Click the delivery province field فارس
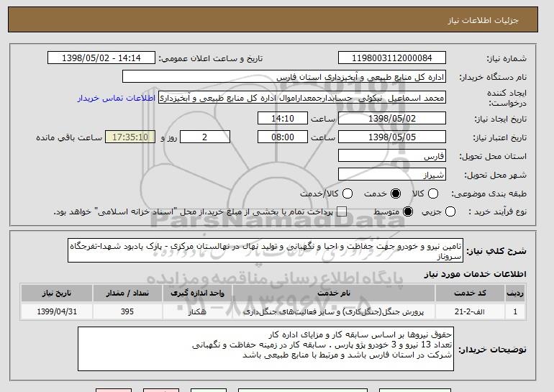The height and width of the screenshot is (392, 554). click(x=392, y=156)
